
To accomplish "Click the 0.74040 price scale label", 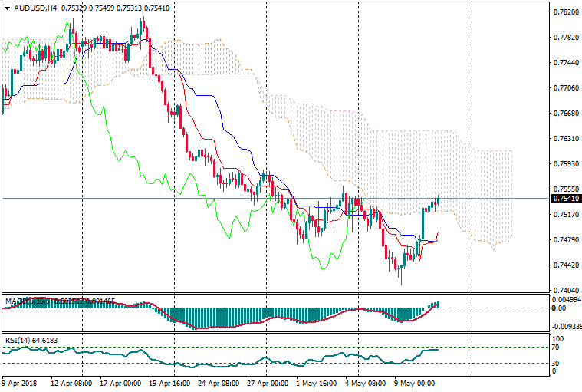I will [x=565, y=291].
